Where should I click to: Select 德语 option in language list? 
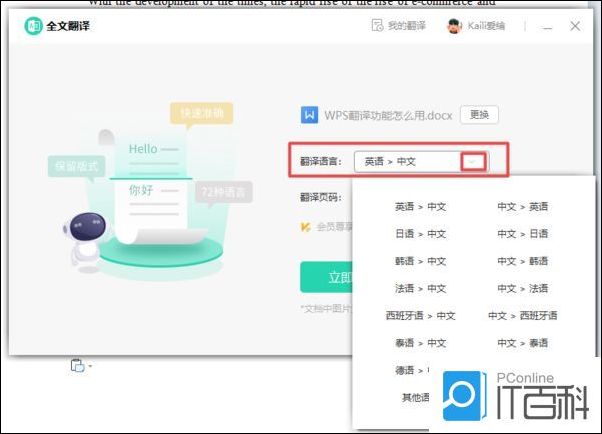[x=412, y=370]
